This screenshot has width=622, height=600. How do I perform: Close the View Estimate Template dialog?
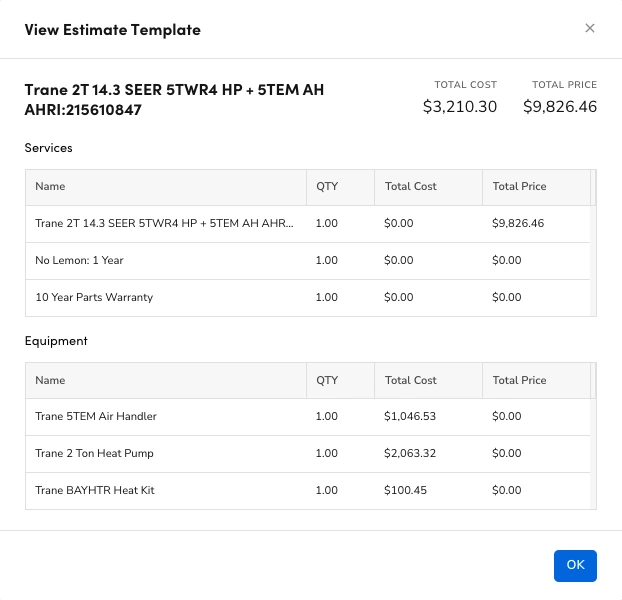click(x=589, y=28)
